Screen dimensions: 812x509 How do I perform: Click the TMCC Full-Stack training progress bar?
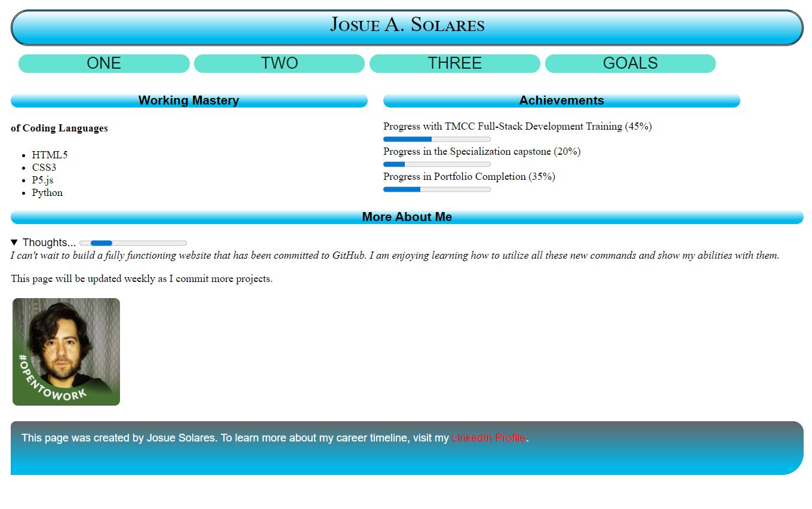(436, 139)
